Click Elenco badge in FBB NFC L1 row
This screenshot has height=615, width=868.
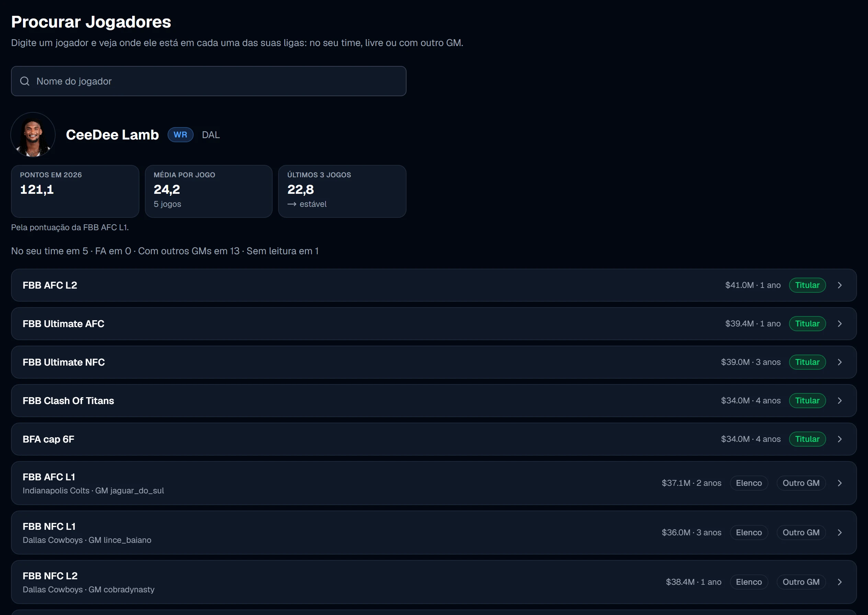pyautogui.click(x=749, y=533)
